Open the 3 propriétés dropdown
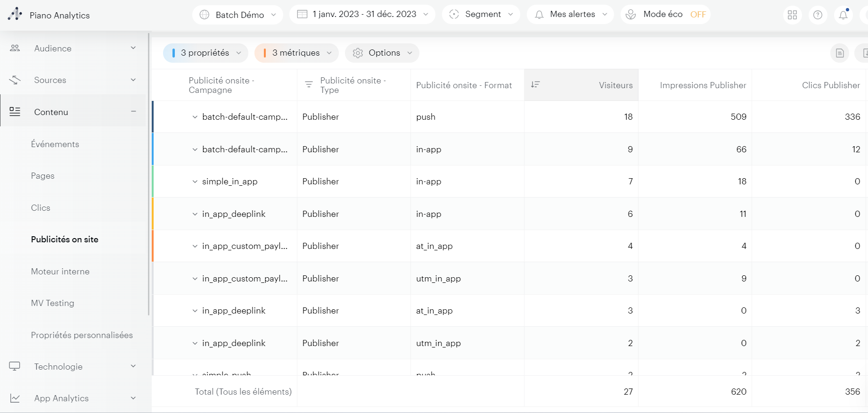Screen dimensions: 868x413 pos(205,53)
